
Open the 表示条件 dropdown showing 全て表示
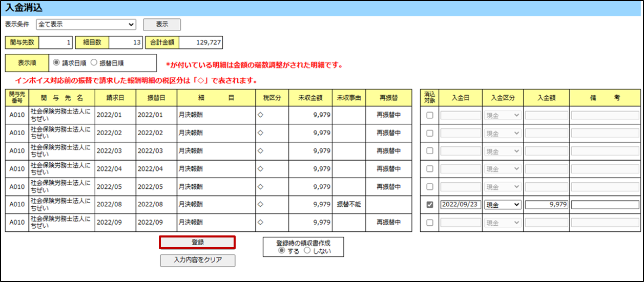86,24
